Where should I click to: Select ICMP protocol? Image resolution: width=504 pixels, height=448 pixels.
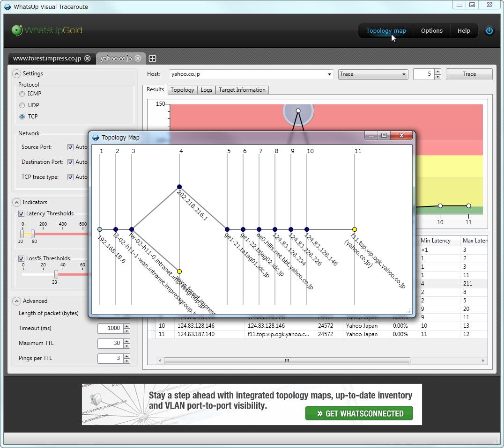pyautogui.click(x=22, y=94)
